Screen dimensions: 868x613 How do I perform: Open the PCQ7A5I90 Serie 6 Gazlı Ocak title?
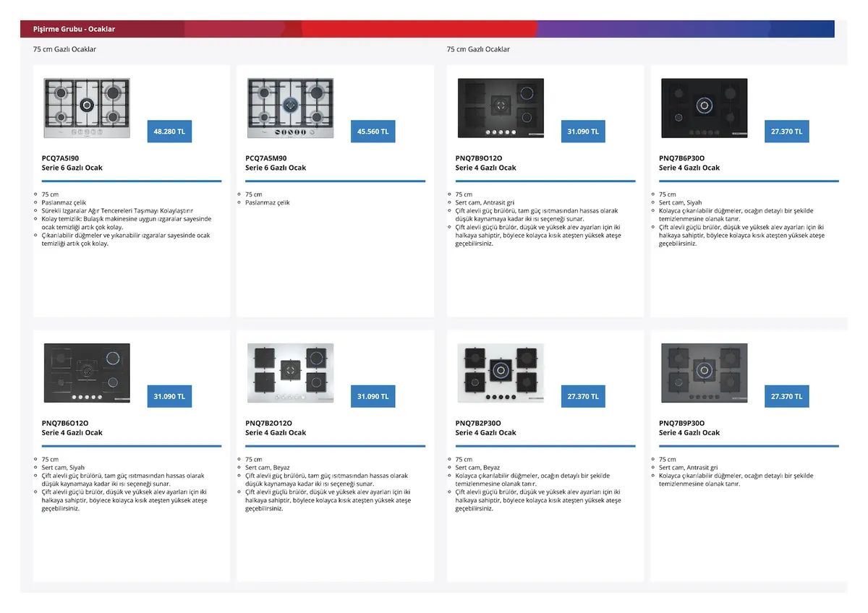click(x=72, y=163)
